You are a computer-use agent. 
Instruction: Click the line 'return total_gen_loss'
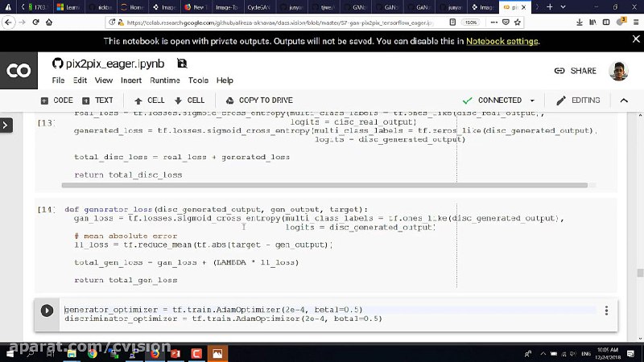[126, 280]
